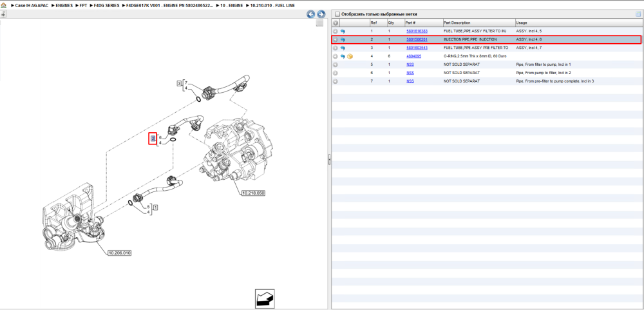Open ENGINES breadcrumb
Image resolution: width=644 pixels, height=310 pixels.
(64, 6)
